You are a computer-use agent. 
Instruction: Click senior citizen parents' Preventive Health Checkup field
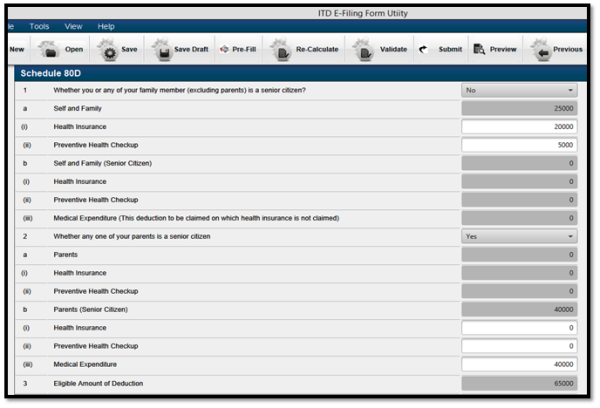[519, 346]
